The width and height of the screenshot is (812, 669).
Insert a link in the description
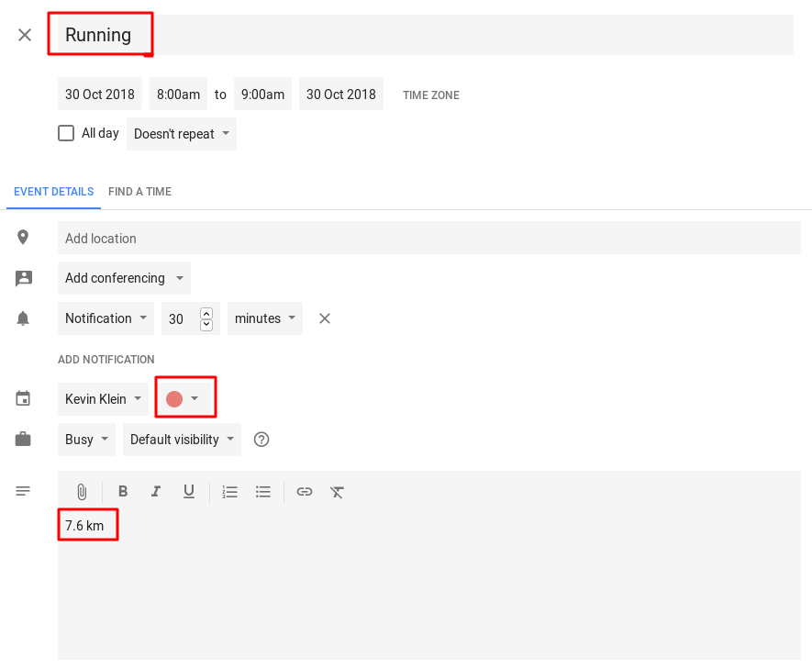point(305,491)
